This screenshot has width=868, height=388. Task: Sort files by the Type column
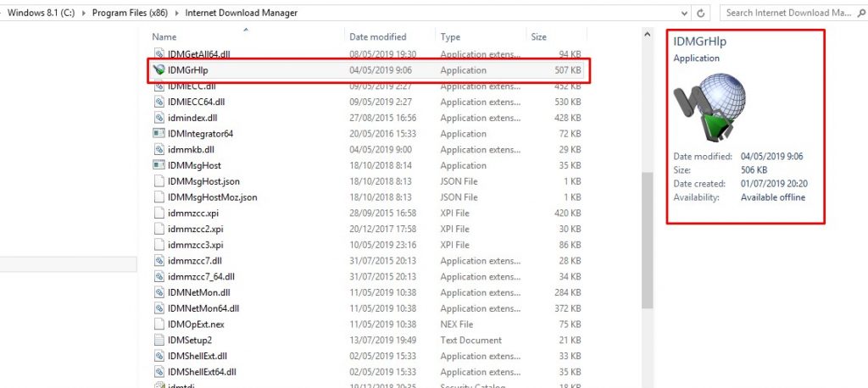click(x=451, y=37)
